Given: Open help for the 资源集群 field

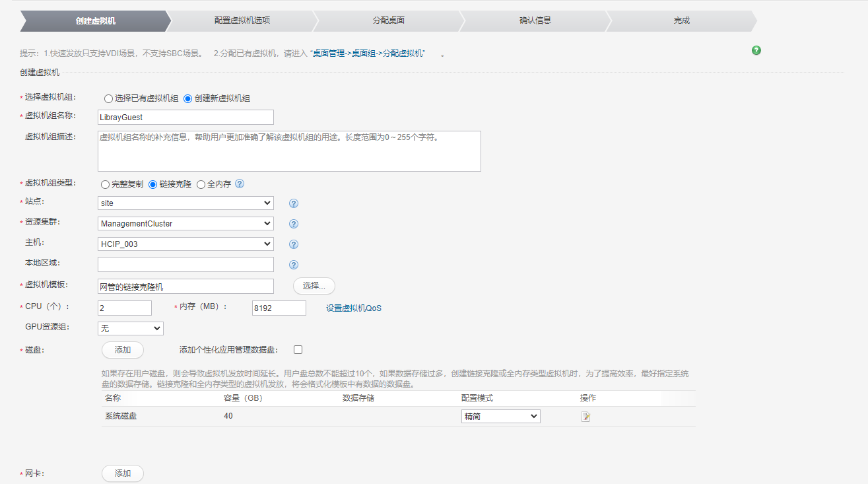Looking at the screenshot, I should pyautogui.click(x=292, y=223).
